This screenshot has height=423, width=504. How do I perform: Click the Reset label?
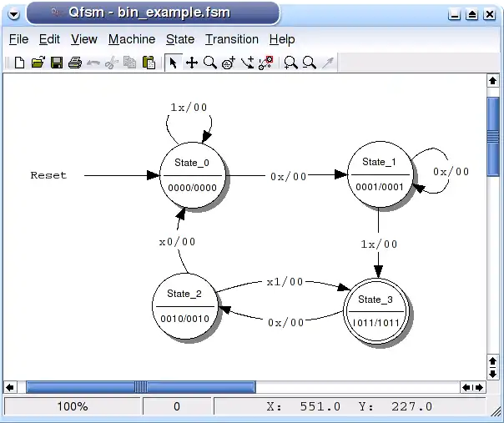pyautogui.click(x=48, y=175)
